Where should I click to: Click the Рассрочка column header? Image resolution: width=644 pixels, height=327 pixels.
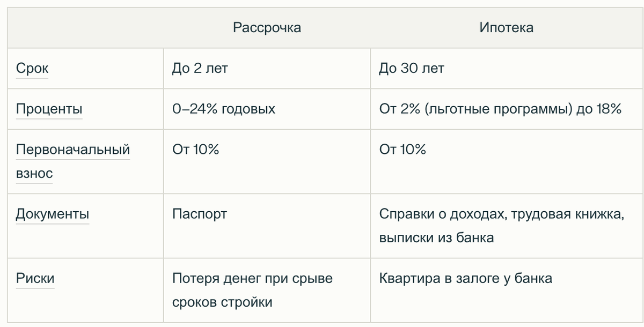(267, 28)
